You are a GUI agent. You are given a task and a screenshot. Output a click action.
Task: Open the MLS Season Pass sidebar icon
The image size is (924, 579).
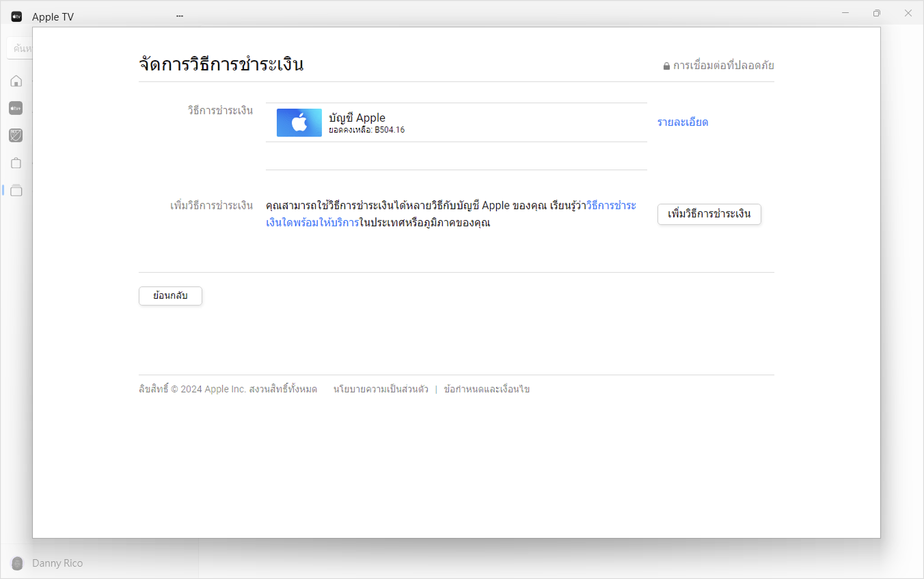pos(16,135)
